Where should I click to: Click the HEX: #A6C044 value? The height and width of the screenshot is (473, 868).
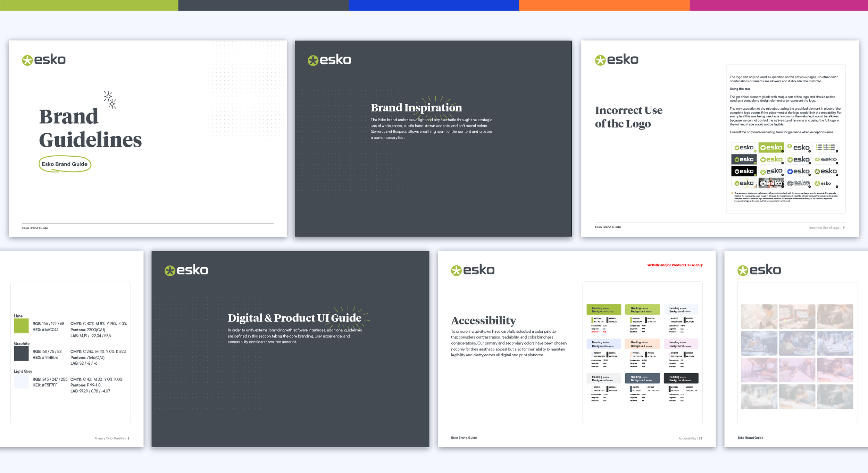point(45,330)
